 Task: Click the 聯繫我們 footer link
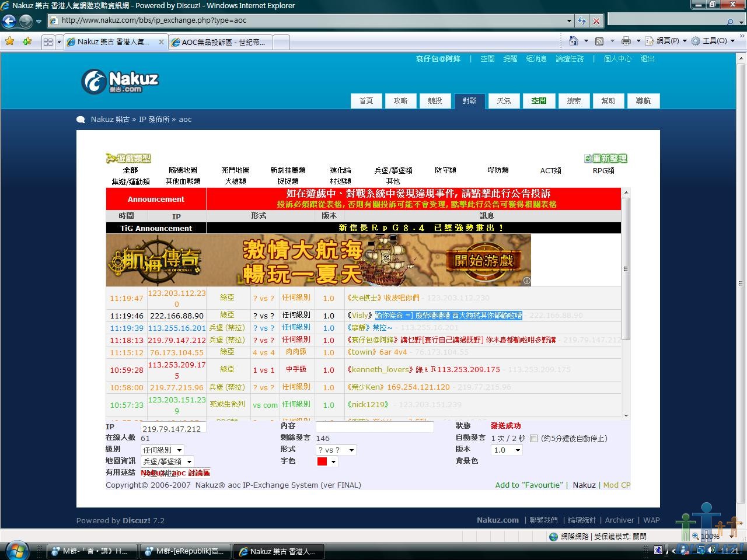[543, 520]
